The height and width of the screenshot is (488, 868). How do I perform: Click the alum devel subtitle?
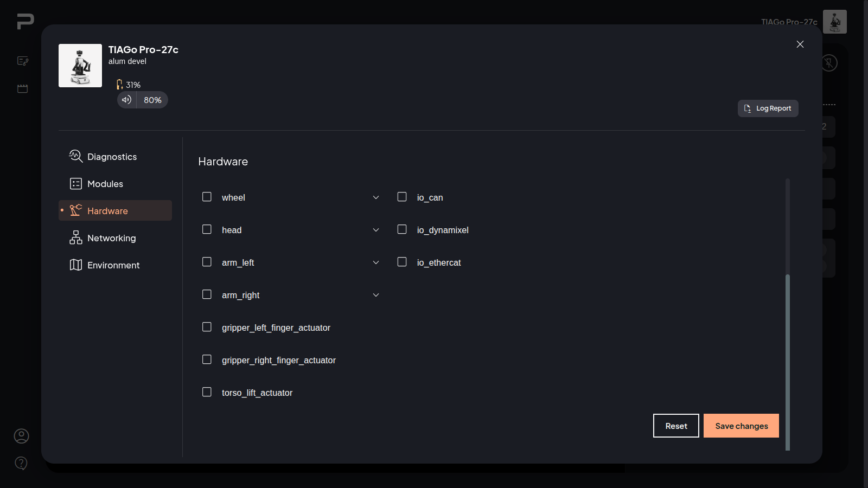(127, 61)
